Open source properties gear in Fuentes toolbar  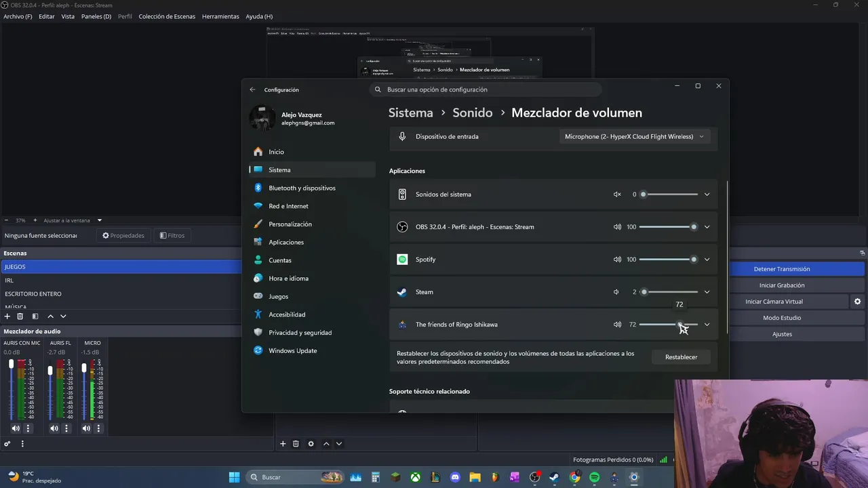311,444
